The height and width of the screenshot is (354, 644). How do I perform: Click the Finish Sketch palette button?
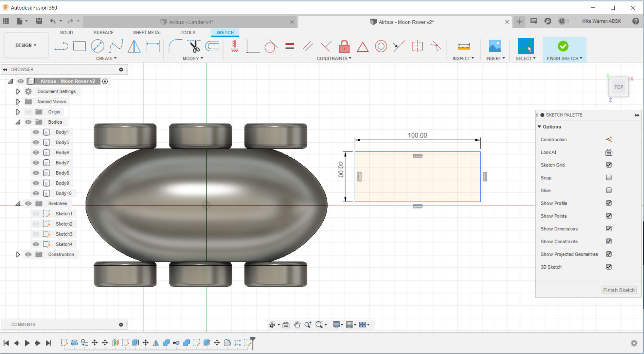(x=619, y=290)
